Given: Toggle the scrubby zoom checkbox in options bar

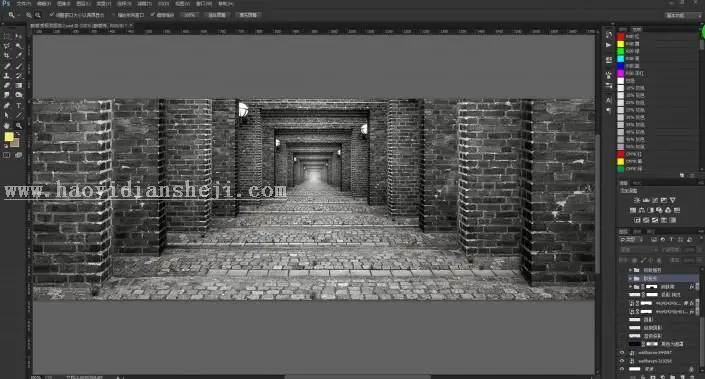Looking at the screenshot, I should pyautogui.click(x=152, y=15).
